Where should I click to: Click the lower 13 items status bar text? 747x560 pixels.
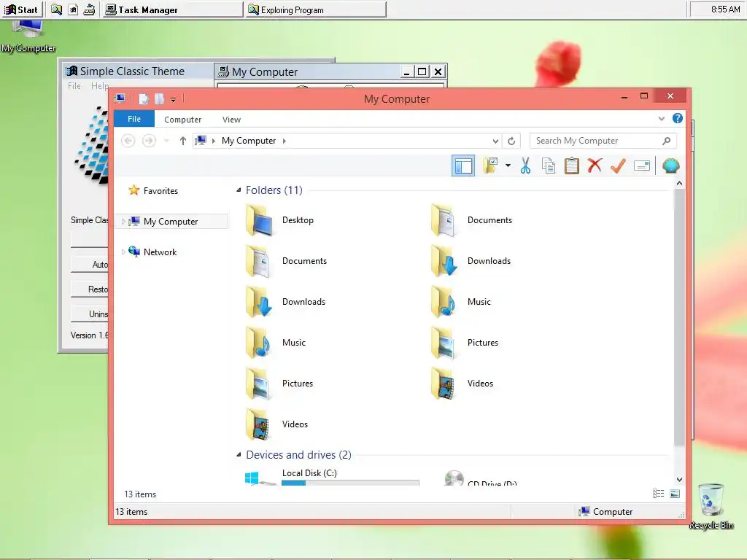tap(131, 511)
